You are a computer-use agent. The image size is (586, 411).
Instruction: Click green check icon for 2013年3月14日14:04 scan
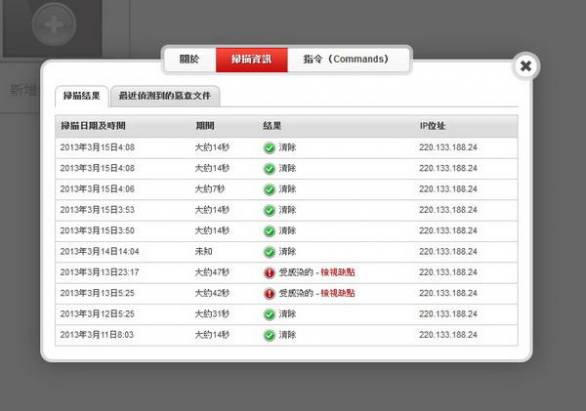269,252
